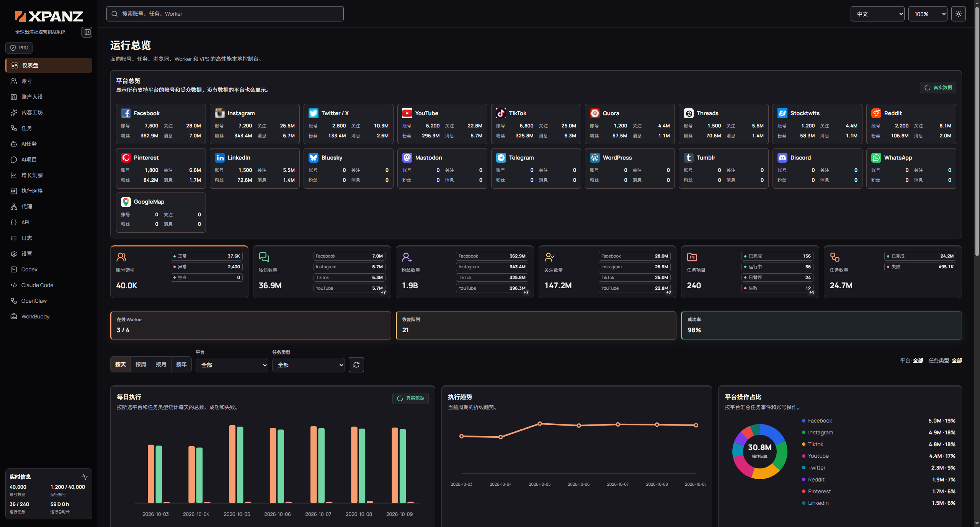Click the search box 搜索账号、任务、Worker
980x527 pixels.
pyautogui.click(x=225, y=14)
